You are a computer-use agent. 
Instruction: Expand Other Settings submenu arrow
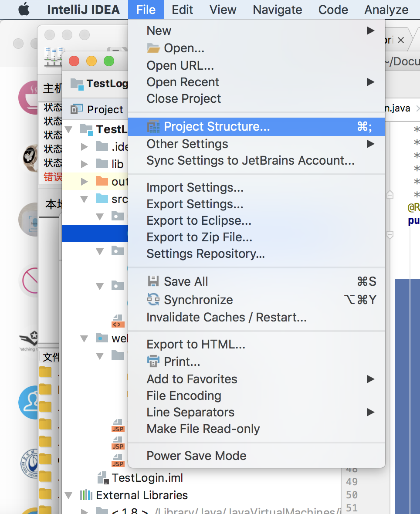(x=370, y=144)
